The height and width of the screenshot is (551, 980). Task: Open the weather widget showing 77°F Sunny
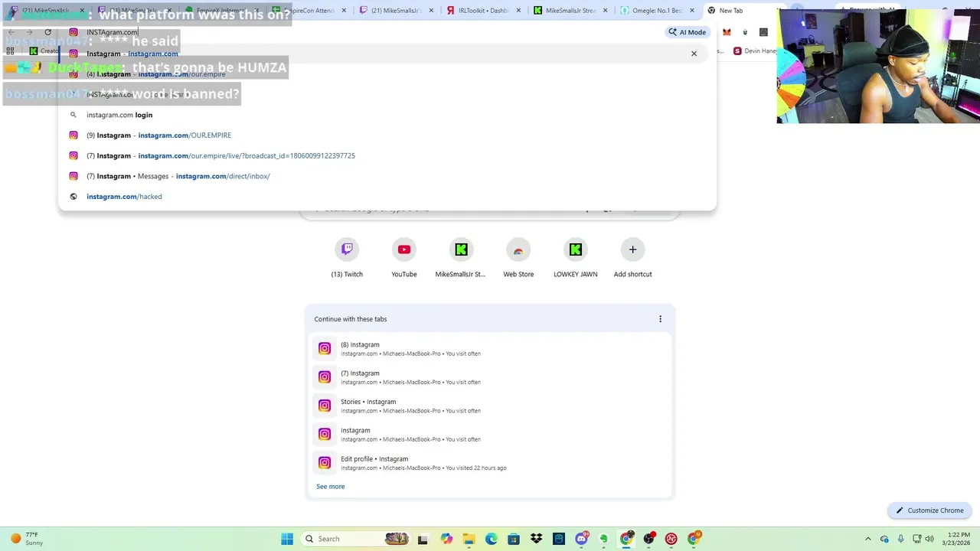click(x=28, y=539)
